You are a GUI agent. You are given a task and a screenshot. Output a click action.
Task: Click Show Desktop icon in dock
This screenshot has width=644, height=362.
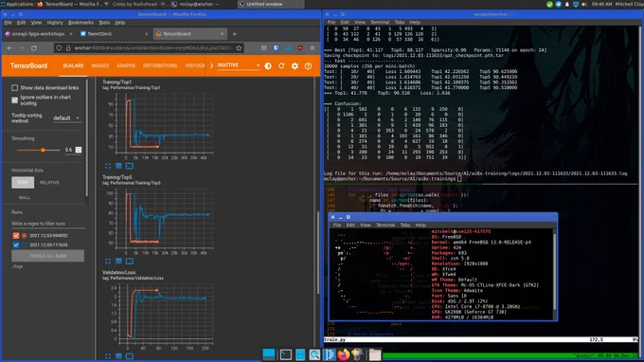tap(269, 354)
